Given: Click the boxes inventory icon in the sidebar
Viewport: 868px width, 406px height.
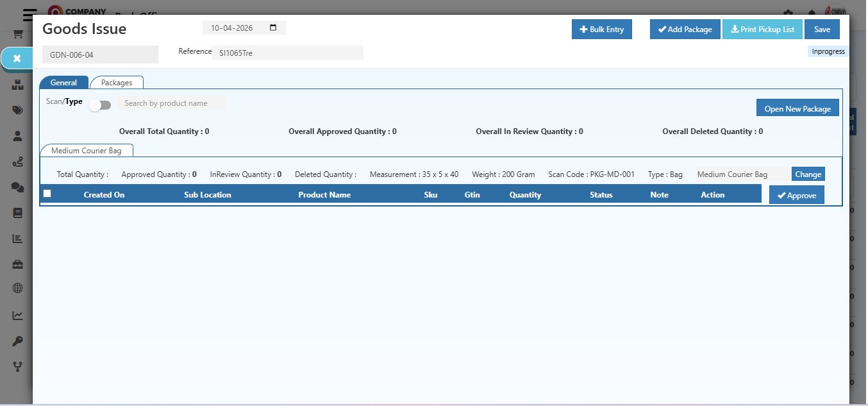Looking at the screenshot, I should coord(18,85).
